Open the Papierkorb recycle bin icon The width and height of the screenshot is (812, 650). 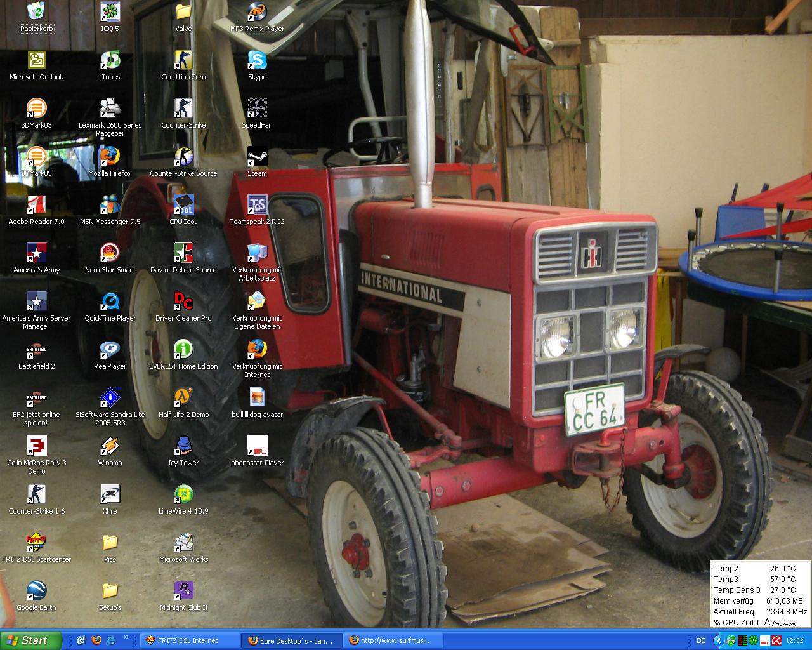36,13
